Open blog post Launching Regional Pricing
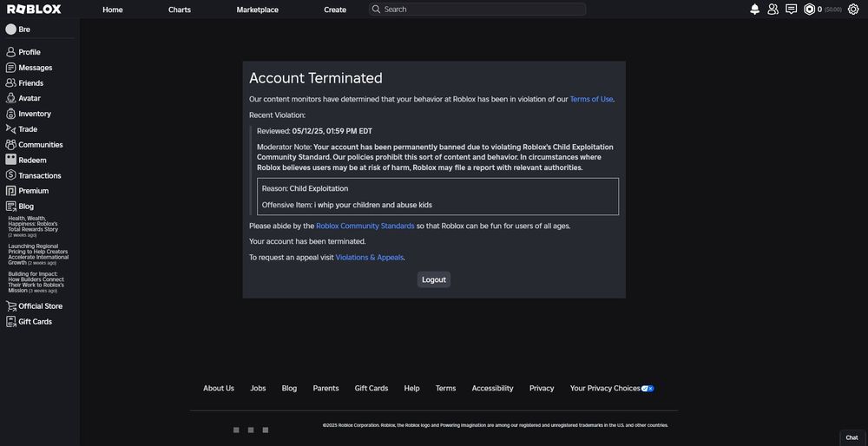Viewport: 868px width, 446px height. click(38, 254)
